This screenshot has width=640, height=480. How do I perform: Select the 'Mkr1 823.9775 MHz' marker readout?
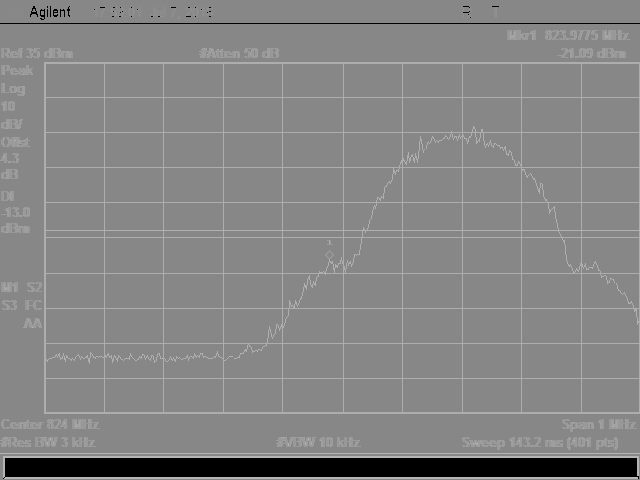pyautogui.click(x=567, y=36)
